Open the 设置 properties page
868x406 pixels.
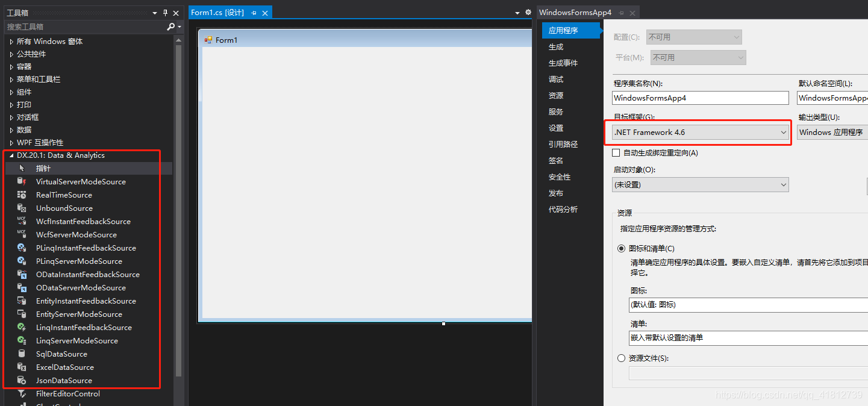pyautogui.click(x=556, y=128)
